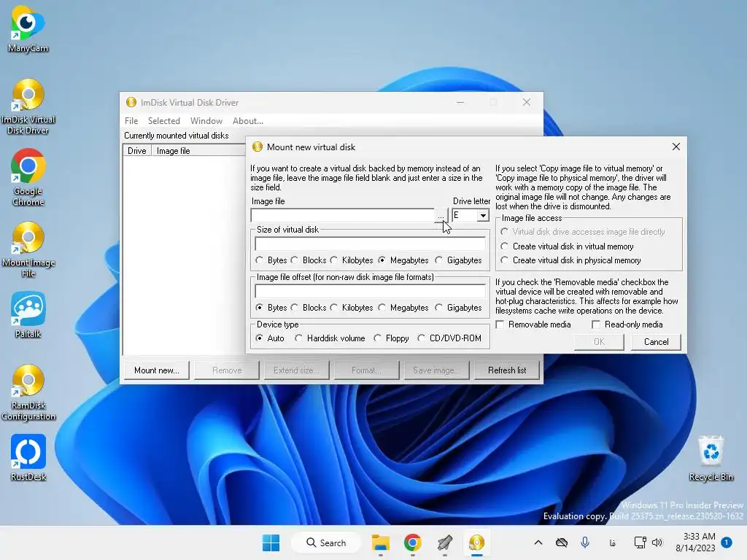Select Kilobytes for image file offset
The height and width of the screenshot is (560, 747).
coord(352,308)
